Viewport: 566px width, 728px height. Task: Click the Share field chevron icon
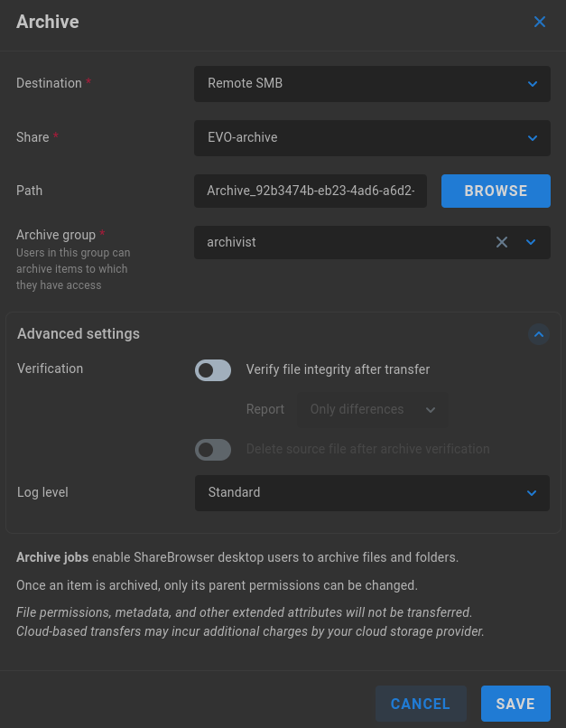click(532, 137)
